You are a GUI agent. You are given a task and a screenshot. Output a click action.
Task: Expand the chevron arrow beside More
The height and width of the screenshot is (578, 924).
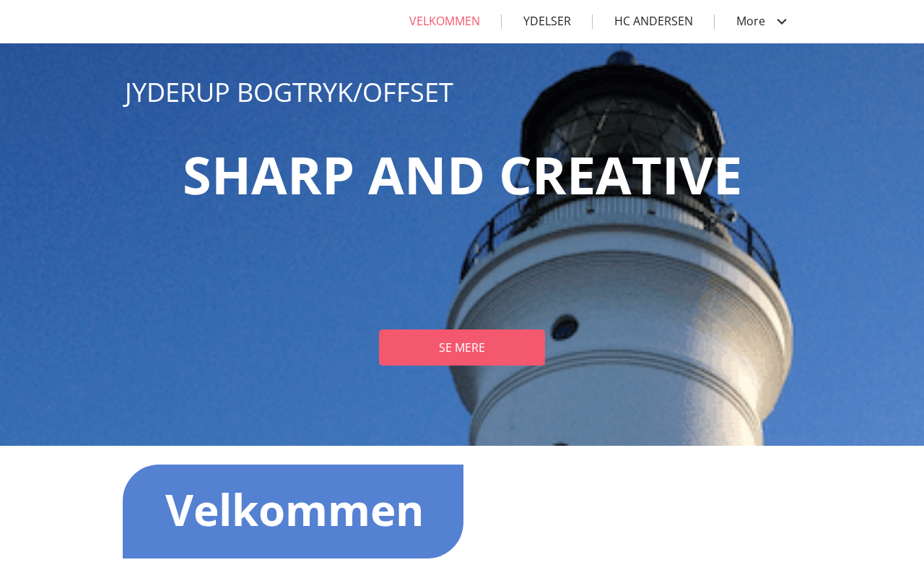[781, 22]
